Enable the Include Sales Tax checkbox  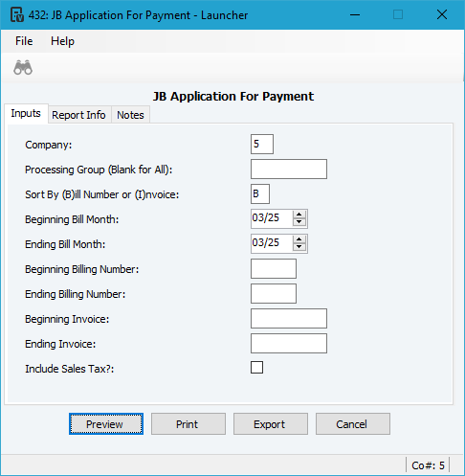tap(256, 368)
